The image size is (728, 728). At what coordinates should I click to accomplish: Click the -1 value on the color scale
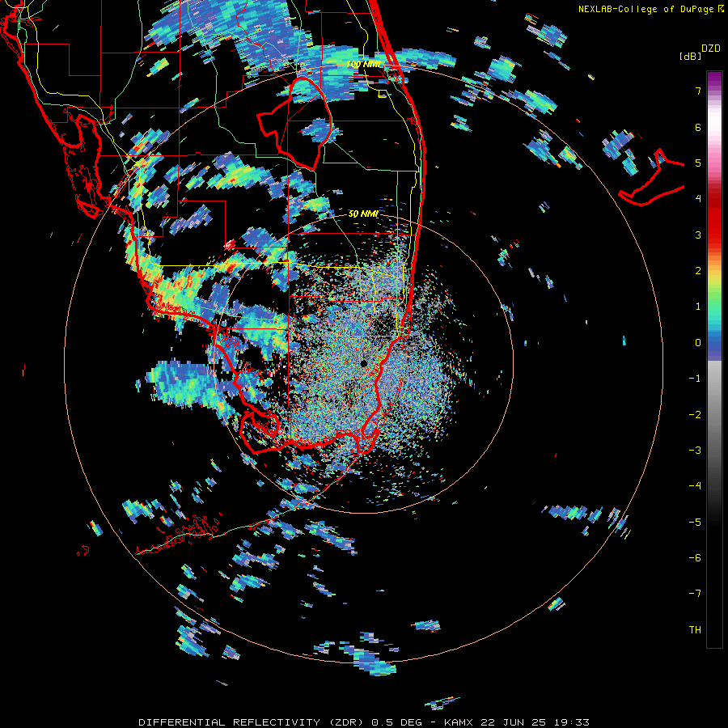695,379
